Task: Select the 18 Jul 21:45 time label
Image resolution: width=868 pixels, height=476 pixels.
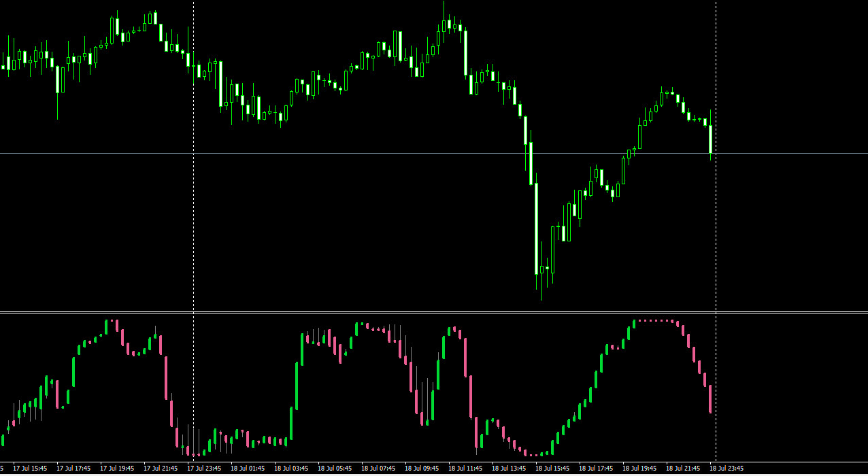Action: click(x=683, y=469)
